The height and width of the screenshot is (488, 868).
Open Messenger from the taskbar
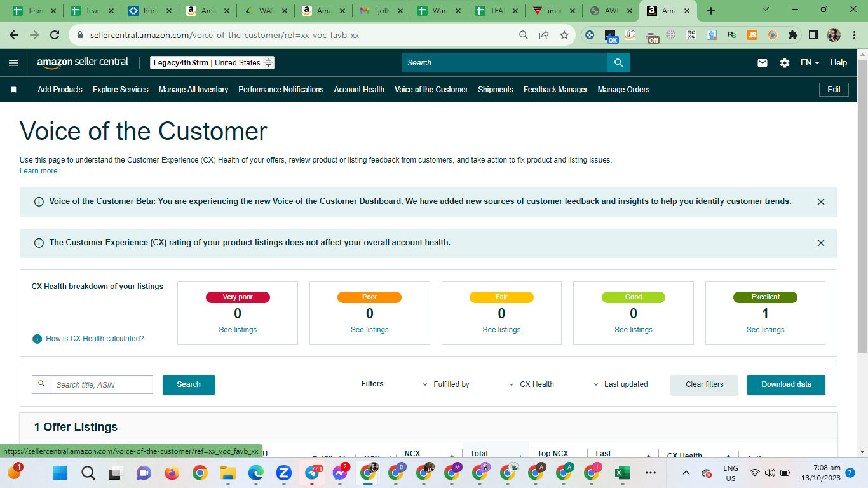340,473
